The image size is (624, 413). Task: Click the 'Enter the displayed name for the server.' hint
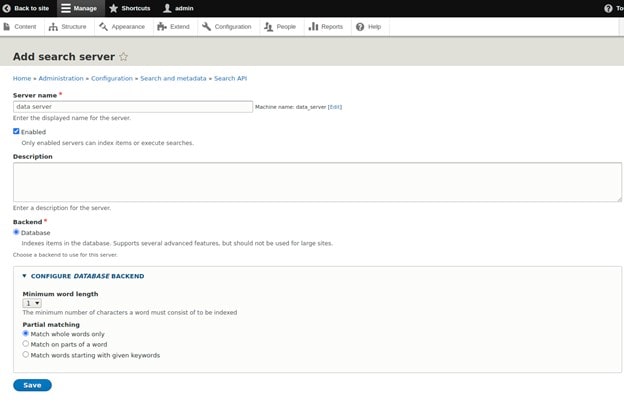pyautogui.click(x=72, y=118)
